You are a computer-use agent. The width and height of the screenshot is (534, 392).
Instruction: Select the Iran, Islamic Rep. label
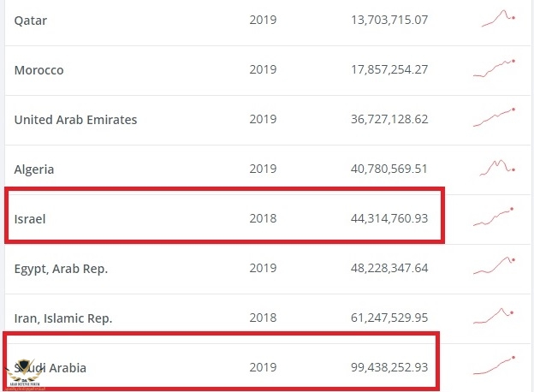[63, 318]
